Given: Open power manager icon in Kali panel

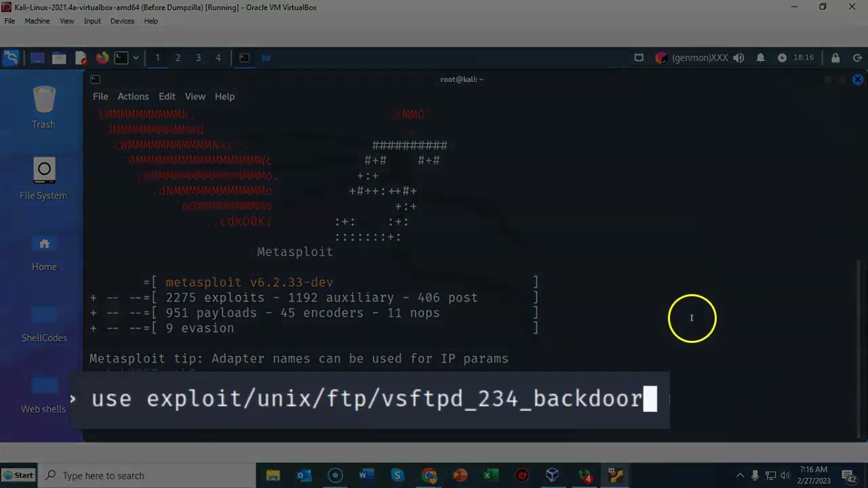Looking at the screenshot, I should pyautogui.click(x=782, y=58).
